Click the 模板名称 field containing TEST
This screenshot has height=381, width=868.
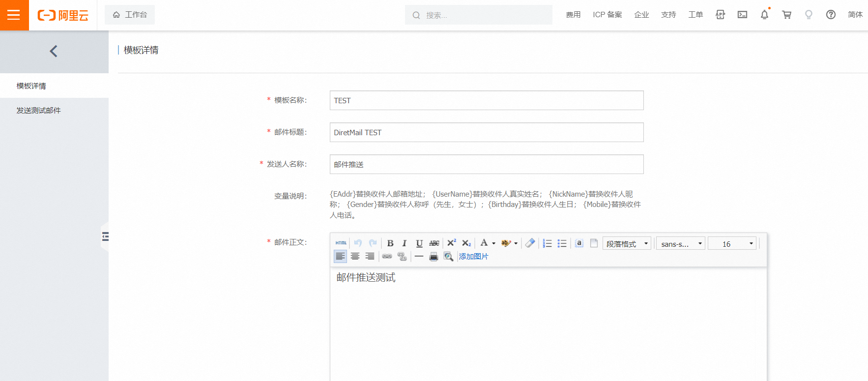pyautogui.click(x=487, y=100)
